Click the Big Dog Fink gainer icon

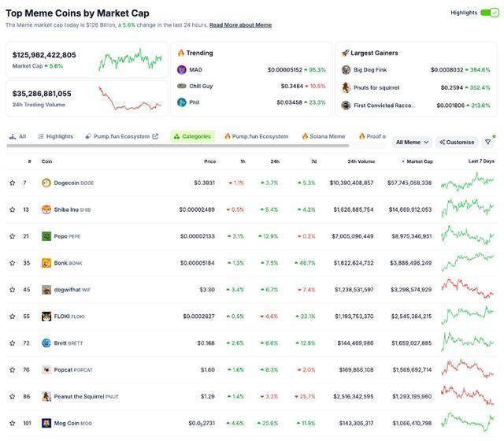346,70
